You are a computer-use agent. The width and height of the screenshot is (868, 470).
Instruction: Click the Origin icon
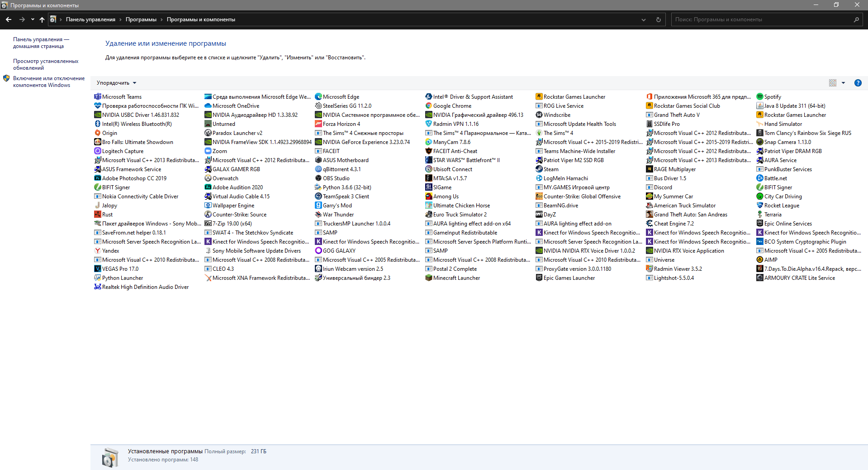(98, 133)
